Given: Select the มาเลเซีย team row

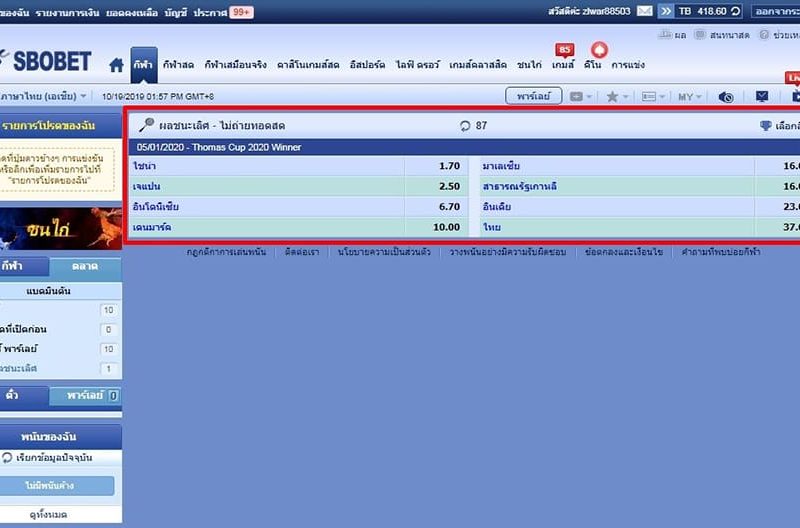Looking at the screenshot, I should (x=640, y=166).
